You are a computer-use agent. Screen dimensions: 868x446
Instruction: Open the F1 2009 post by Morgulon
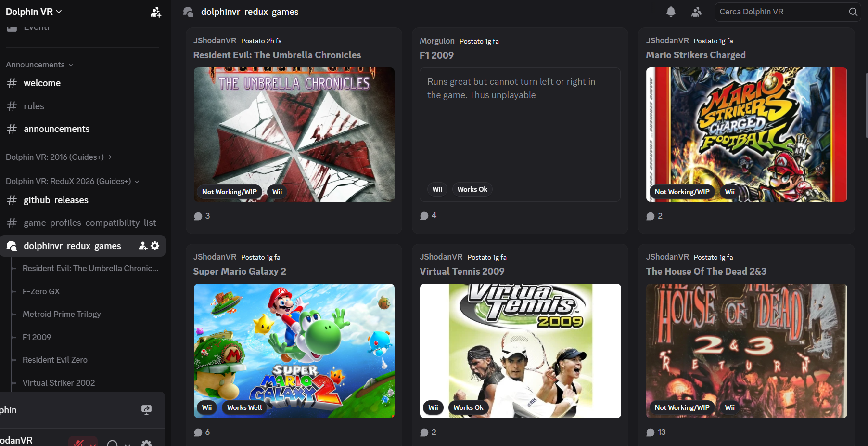click(x=436, y=55)
